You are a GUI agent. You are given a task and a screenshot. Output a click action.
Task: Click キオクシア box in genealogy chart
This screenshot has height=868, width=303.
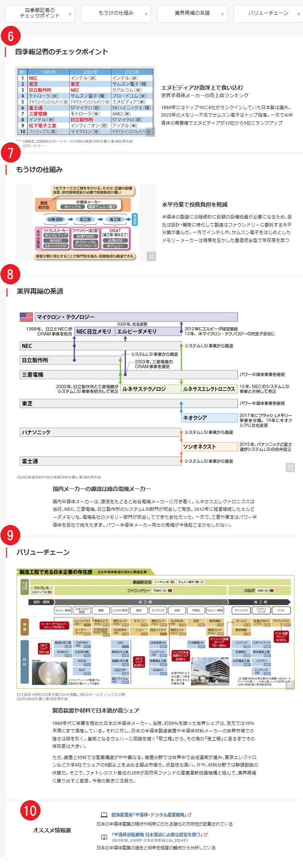pyautogui.click(x=209, y=418)
